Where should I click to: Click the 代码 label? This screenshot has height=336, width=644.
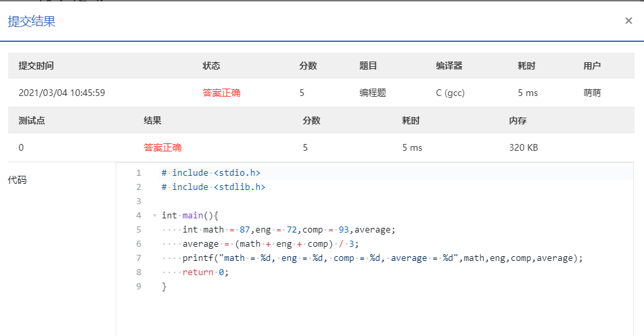click(x=18, y=180)
